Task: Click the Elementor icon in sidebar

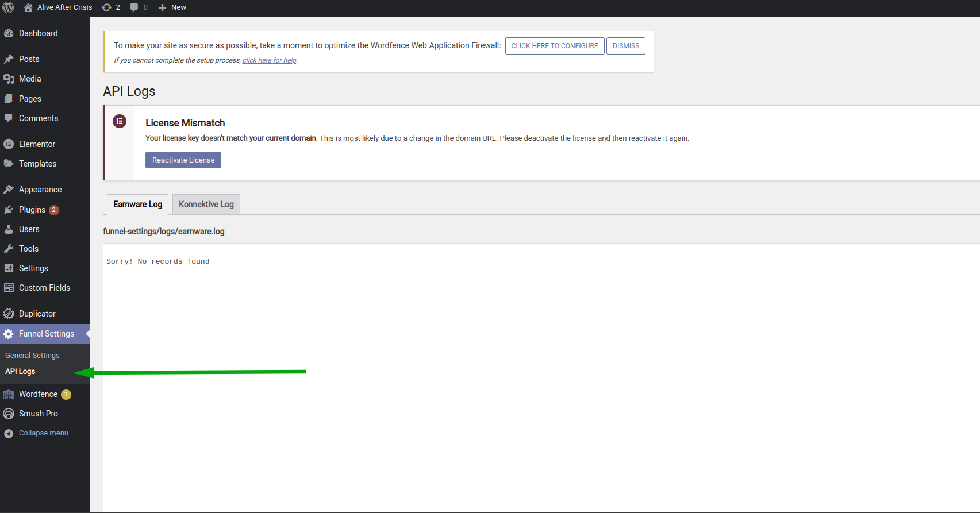Action: point(9,144)
